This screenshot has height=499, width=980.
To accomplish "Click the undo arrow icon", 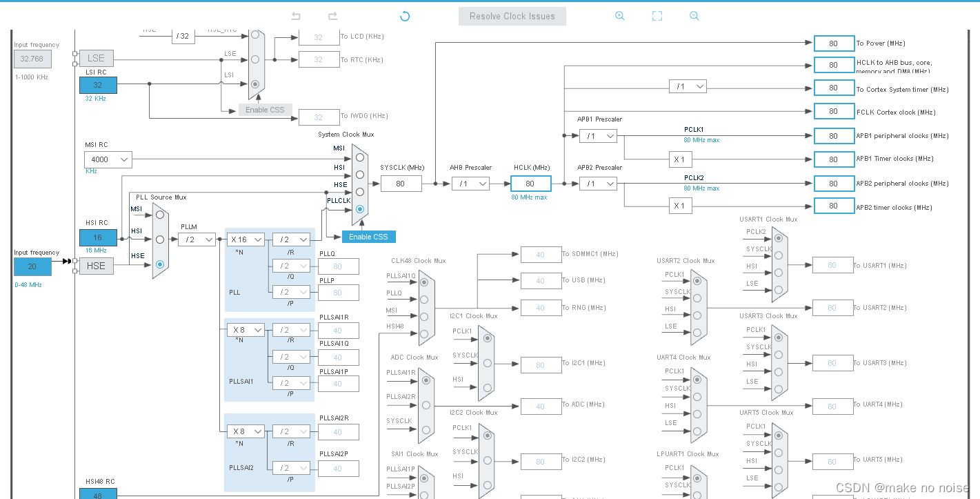I will 296,16.
